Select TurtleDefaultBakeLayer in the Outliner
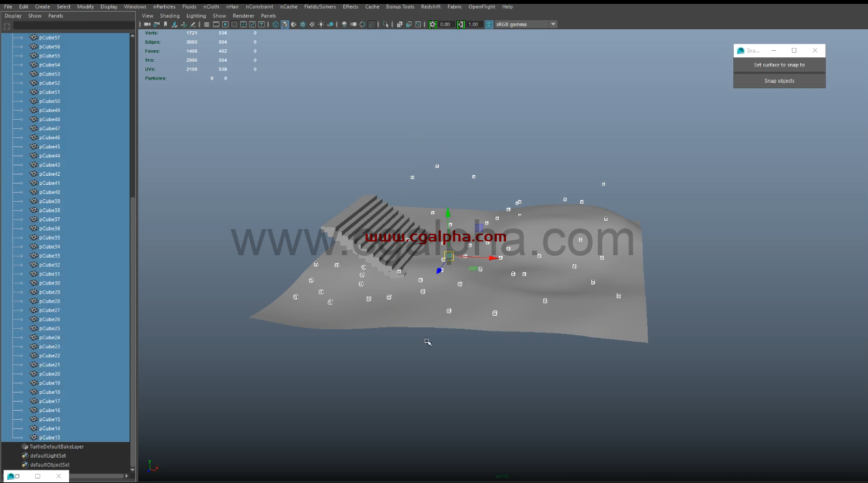 [57, 447]
